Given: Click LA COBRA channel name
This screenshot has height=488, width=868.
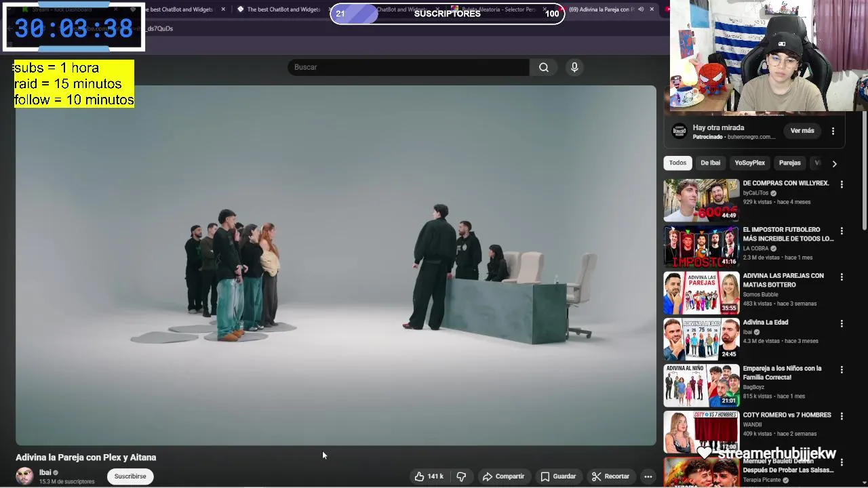Looking at the screenshot, I should (x=755, y=249).
